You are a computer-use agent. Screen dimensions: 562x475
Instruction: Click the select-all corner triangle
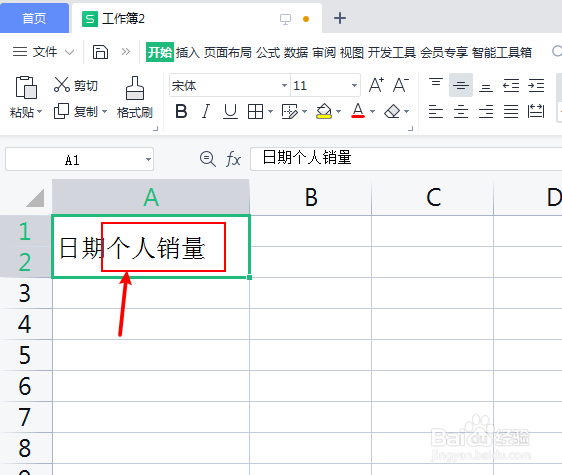pyautogui.click(x=35, y=198)
